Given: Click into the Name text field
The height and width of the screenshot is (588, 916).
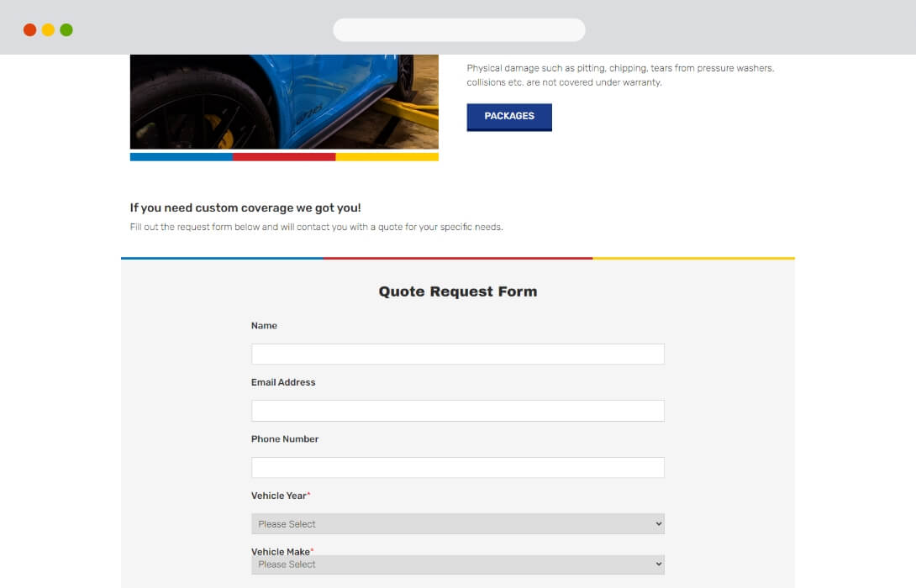Looking at the screenshot, I should [457, 354].
